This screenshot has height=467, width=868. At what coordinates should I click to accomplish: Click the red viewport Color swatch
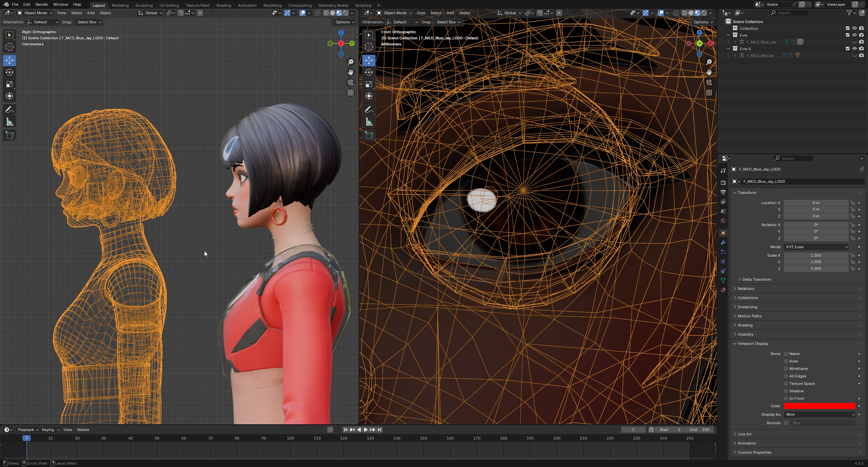(820, 406)
